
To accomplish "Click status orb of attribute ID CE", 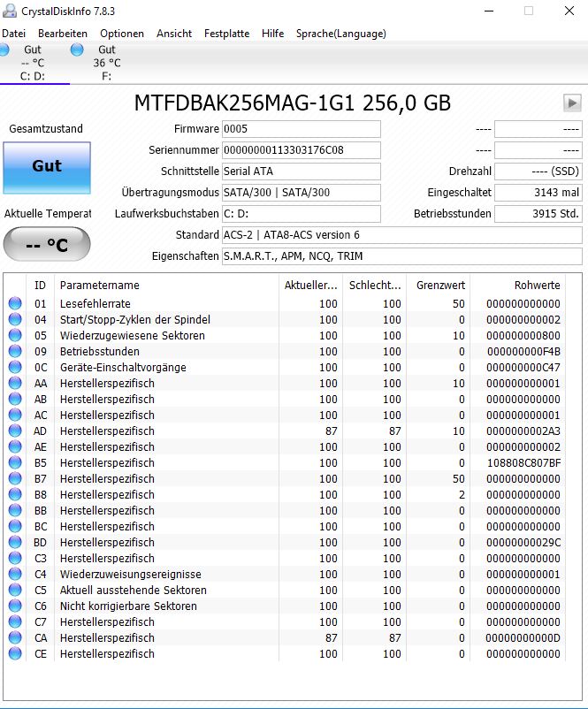I will point(15,653).
